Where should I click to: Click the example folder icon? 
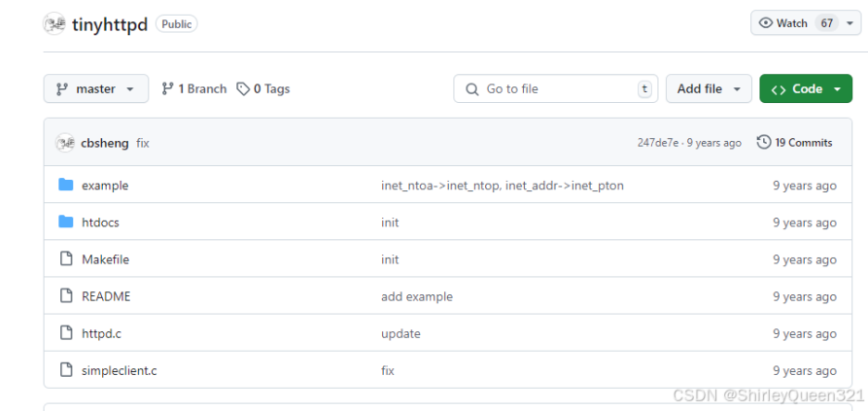(66, 186)
